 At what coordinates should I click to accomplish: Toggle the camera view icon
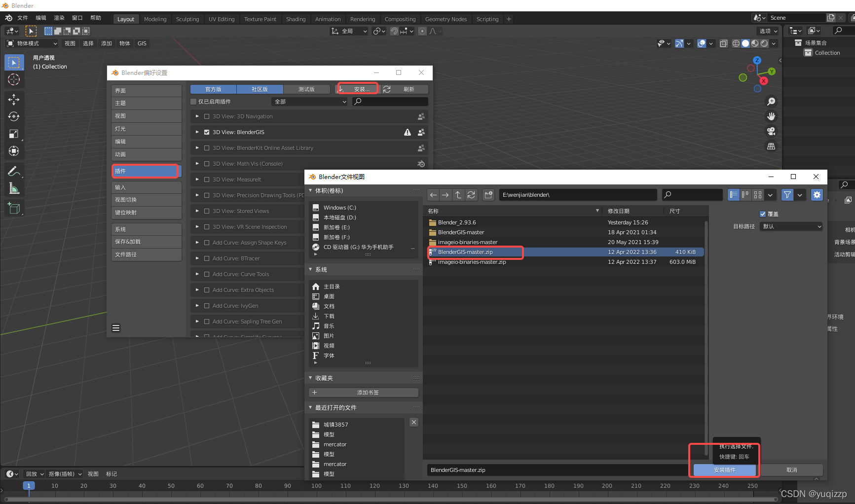[x=771, y=131]
